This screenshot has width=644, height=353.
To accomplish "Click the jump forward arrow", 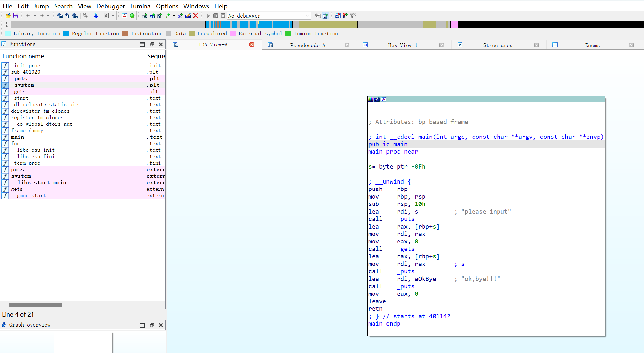I will tap(42, 15).
